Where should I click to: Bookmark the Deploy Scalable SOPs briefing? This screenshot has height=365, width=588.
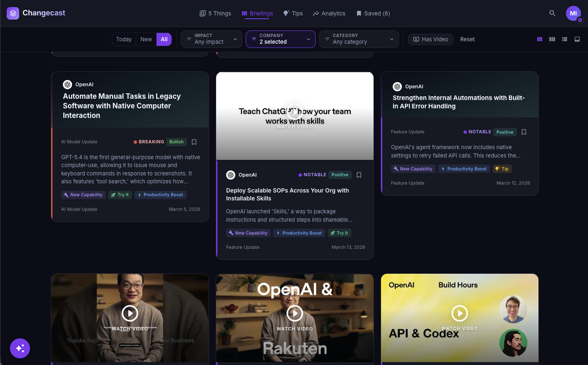359,175
